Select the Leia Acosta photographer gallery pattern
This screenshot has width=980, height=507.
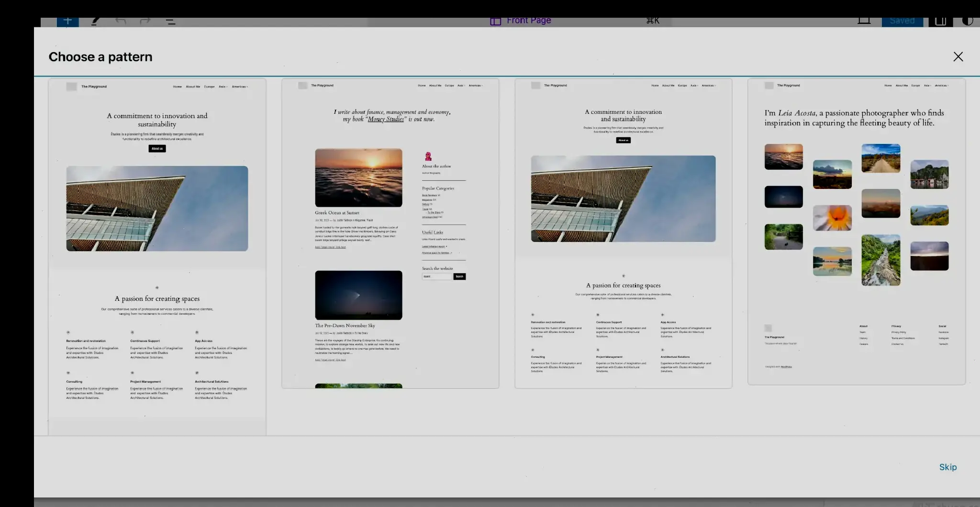click(x=857, y=231)
